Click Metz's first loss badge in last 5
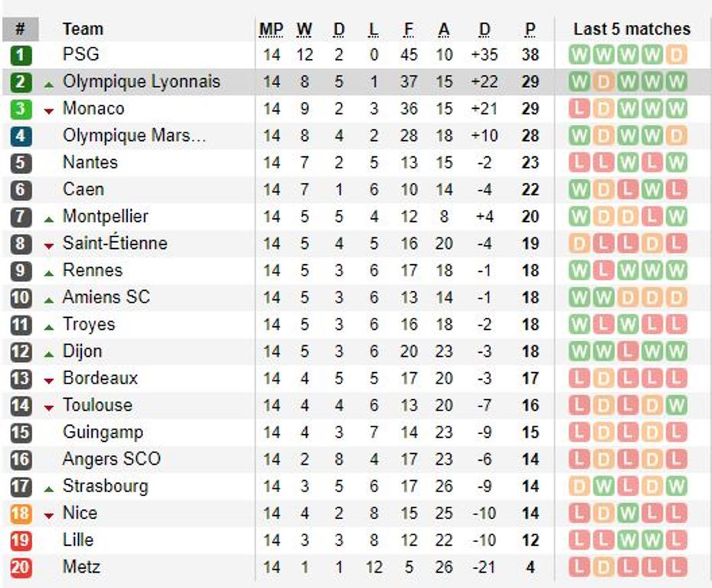This screenshot has height=588, width=712. (579, 567)
